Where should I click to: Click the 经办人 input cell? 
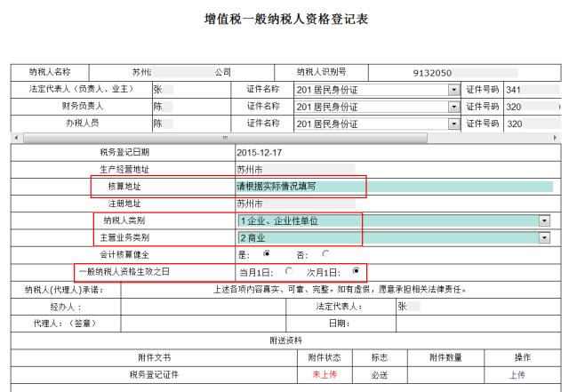click(x=204, y=307)
